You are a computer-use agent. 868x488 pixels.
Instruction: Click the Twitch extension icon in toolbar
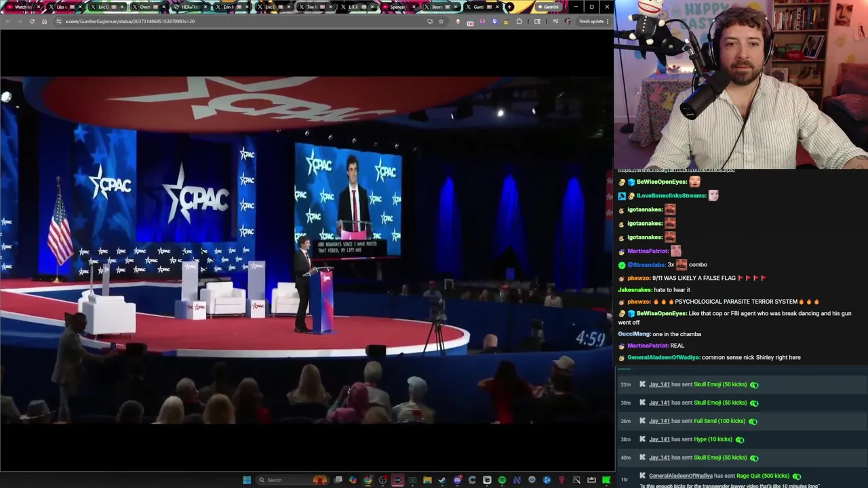tap(494, 21)
